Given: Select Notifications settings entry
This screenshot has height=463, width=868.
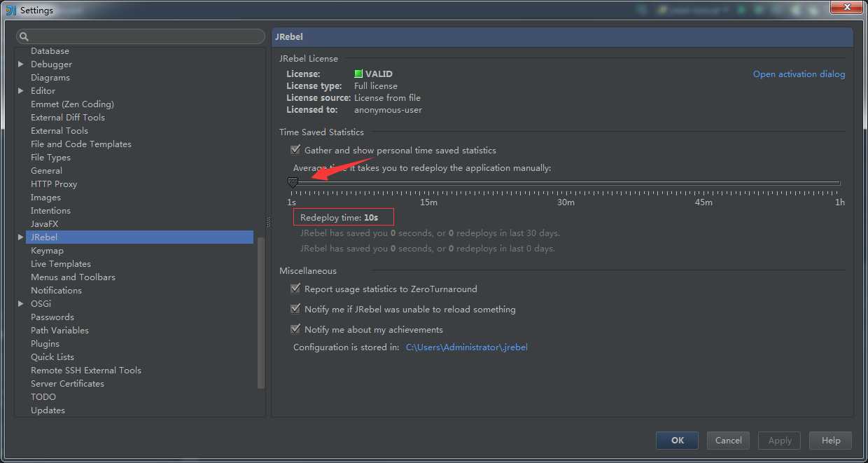Looking at the screenshot, I should pyautogui.click(x=56, y=290).
